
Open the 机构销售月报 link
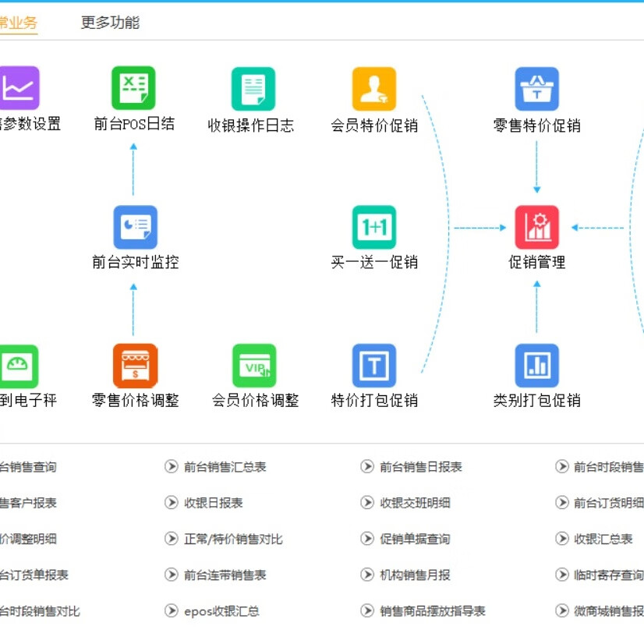[x=415, y=575]
